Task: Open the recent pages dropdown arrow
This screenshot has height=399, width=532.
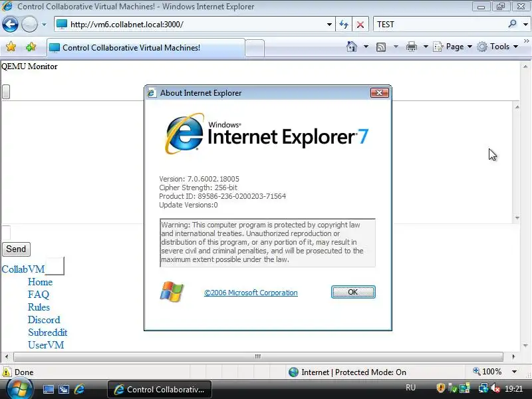Action: coord(44,25)
